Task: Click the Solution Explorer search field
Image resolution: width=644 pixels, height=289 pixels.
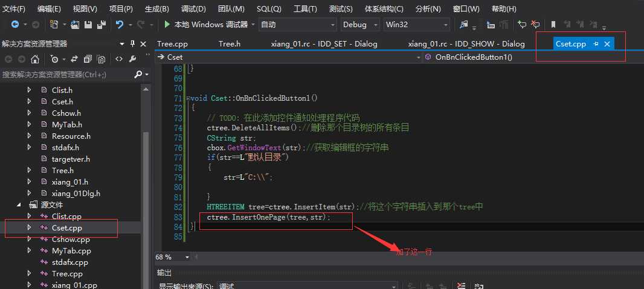Action: coord(66,74)
